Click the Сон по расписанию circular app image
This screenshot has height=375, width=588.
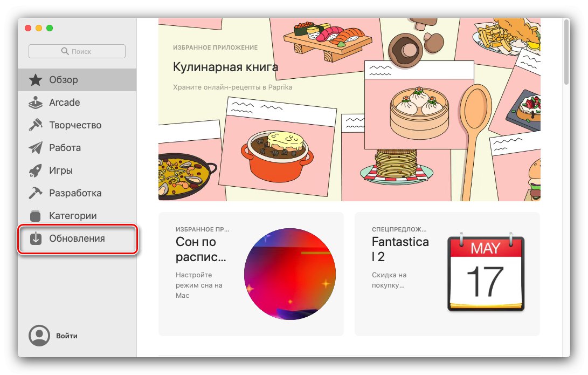[290, 274]
